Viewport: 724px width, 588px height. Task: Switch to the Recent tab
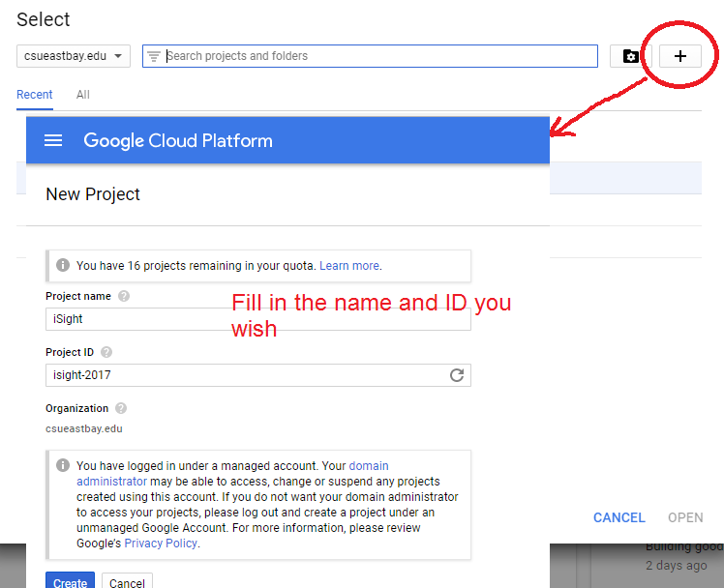[x=35, y=95]
